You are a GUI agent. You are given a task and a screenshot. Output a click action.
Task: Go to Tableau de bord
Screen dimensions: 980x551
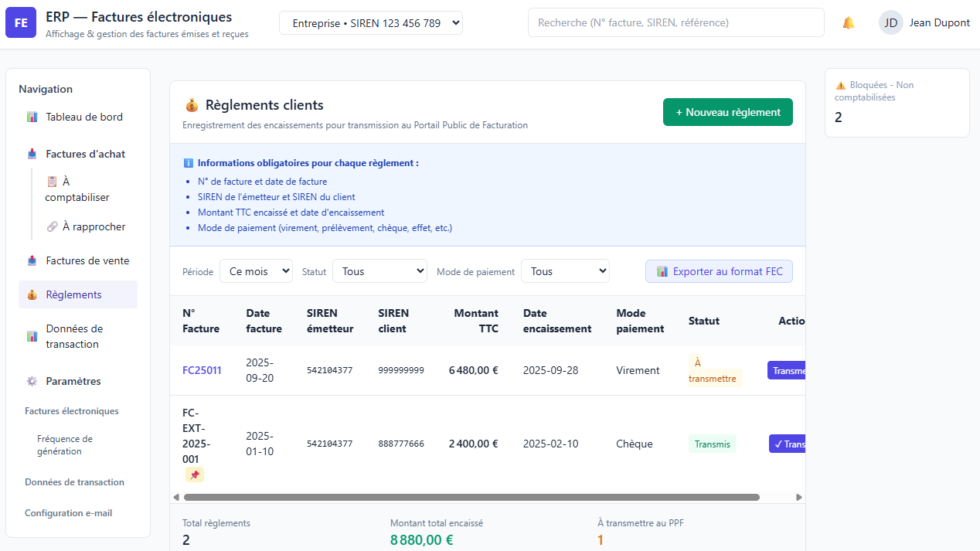tap(78, 117)
